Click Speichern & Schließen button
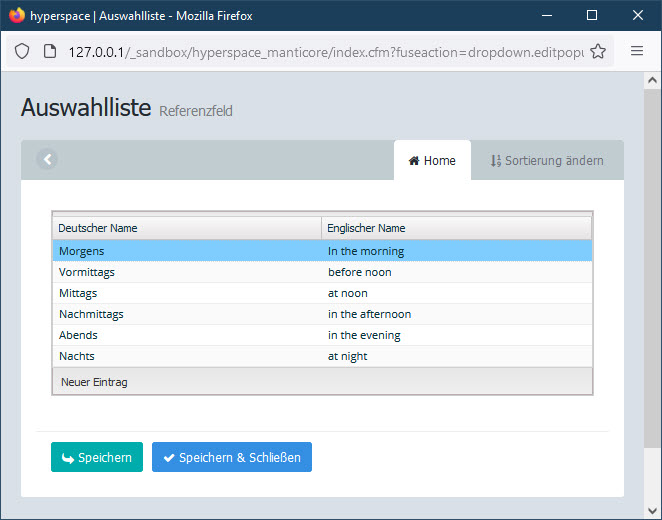 tap(232, 457)
